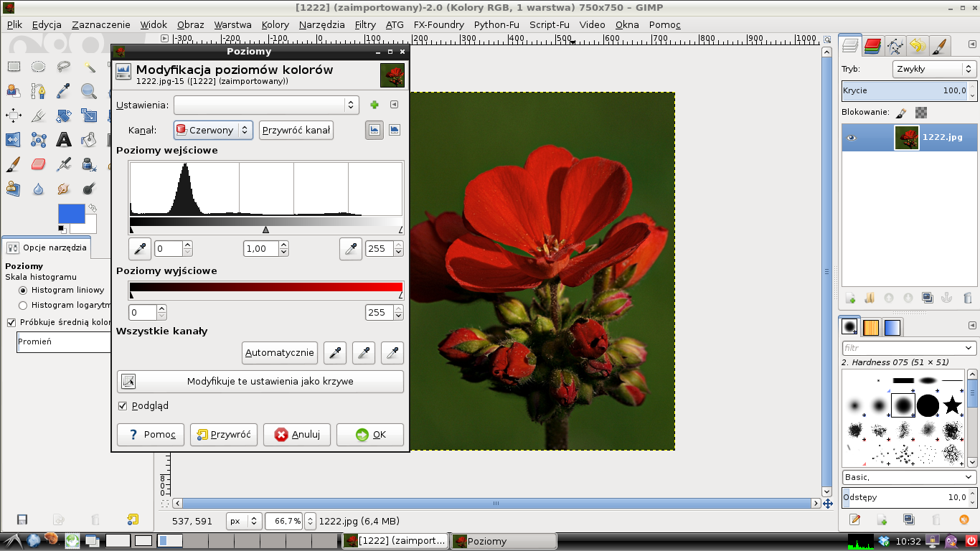This screenshot has width=980, height=551.
Task: Hide the 1222.jpg layer via eye icon
Action: tap(851, 138)
